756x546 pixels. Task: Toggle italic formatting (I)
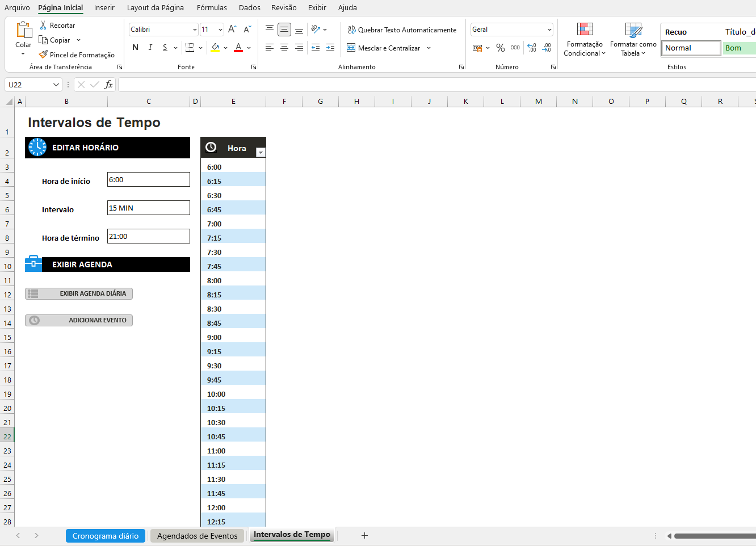[150, 48]
